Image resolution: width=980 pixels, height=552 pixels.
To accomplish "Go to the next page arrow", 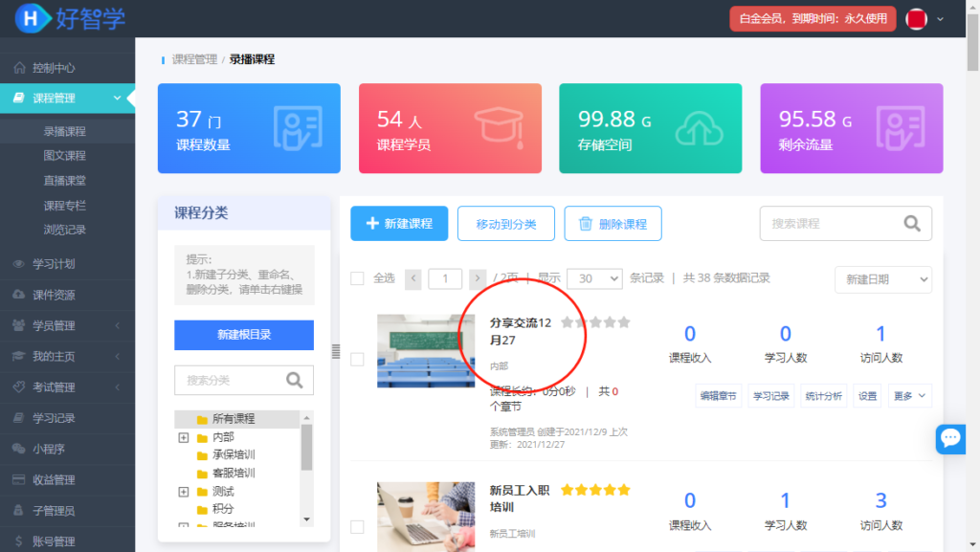I will 478,278.
